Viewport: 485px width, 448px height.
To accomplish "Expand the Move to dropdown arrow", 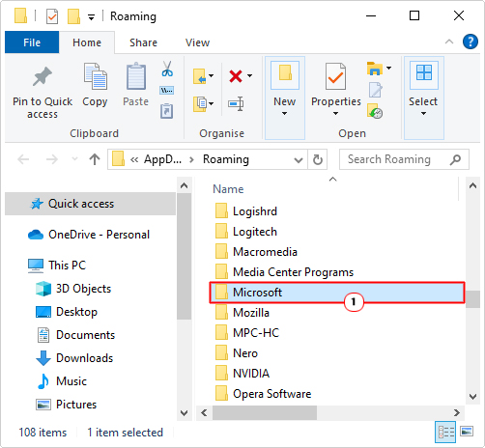I will pos(212,76).
